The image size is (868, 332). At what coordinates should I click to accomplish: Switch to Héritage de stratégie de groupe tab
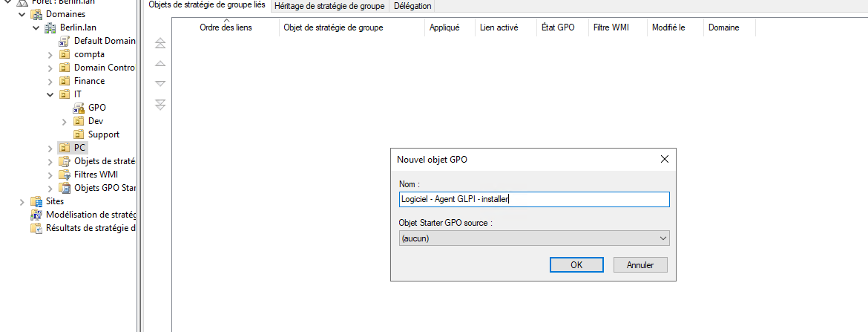329,6
